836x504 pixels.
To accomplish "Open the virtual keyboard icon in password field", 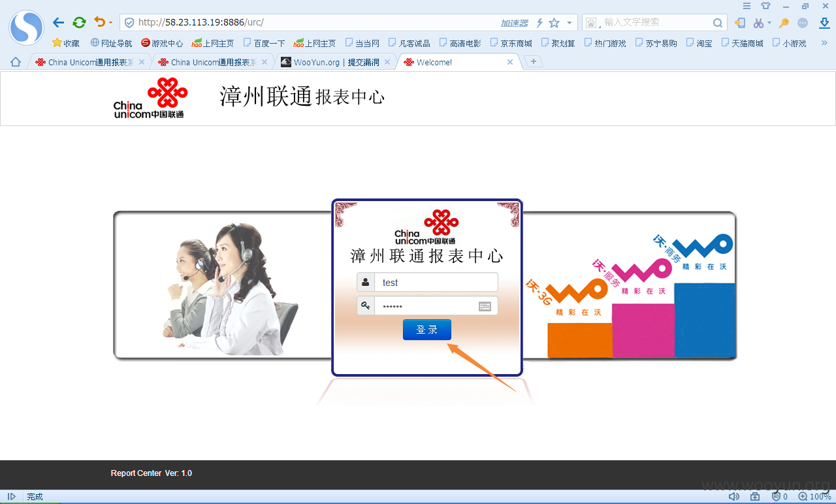I will [x=485, y=306].
